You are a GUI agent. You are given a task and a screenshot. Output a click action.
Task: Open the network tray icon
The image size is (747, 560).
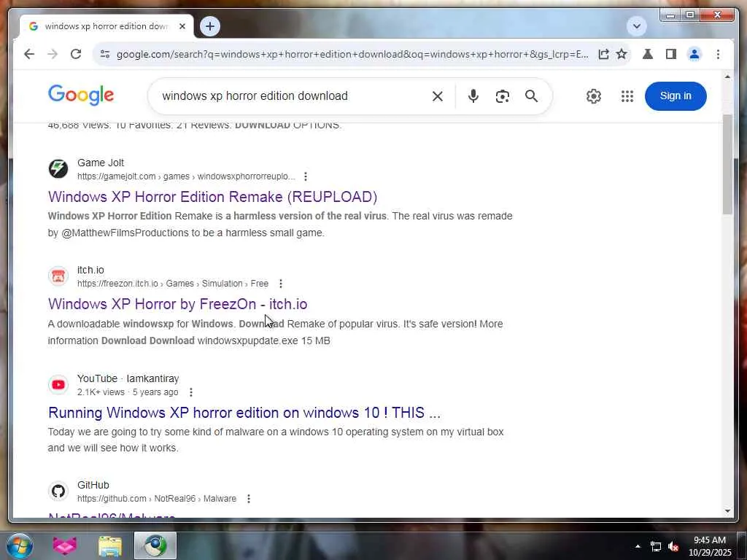coord(656,547)
